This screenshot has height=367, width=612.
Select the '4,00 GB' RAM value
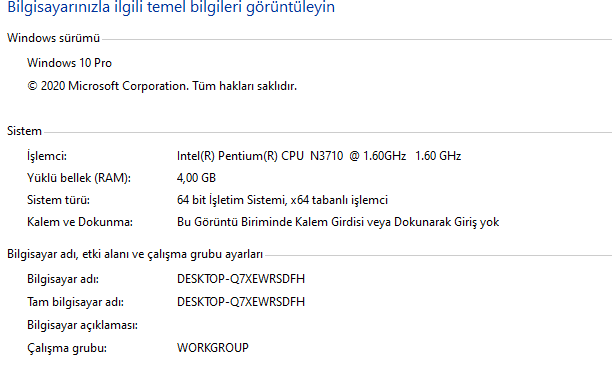(196, 178)
